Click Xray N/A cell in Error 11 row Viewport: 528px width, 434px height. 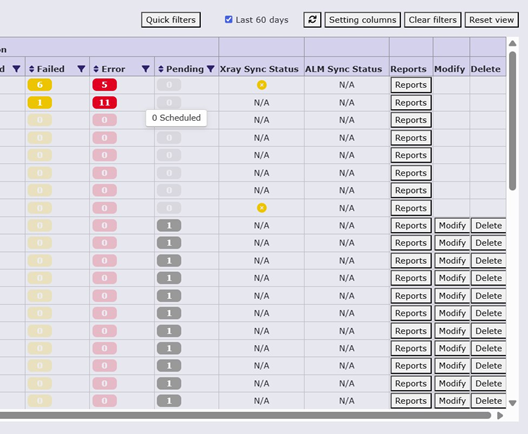262,103
